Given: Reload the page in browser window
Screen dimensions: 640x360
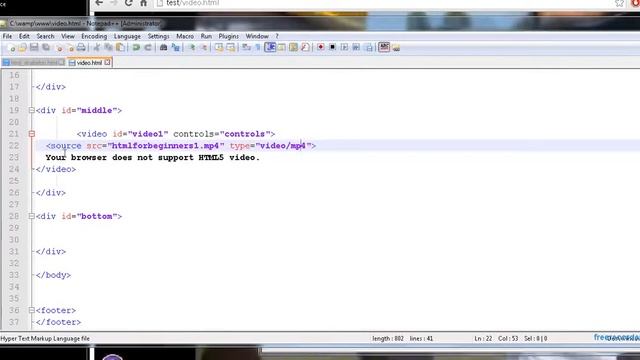Looking at the screenshot, I should point(129,3).
